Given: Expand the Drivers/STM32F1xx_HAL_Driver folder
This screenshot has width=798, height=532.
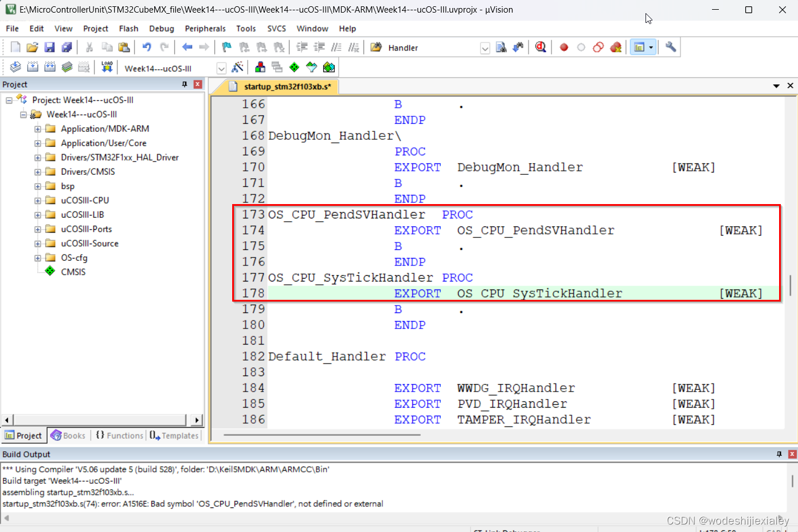Looking at the screenshot, I should (x=38, y=158).
